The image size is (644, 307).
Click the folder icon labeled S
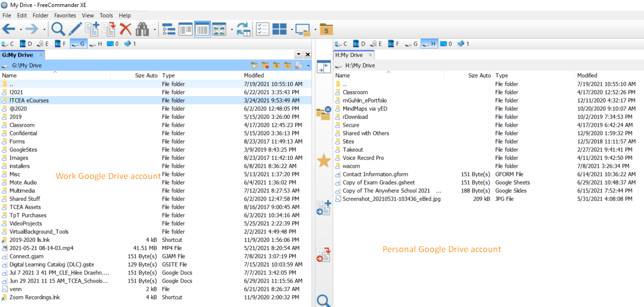tap(326, 29)
